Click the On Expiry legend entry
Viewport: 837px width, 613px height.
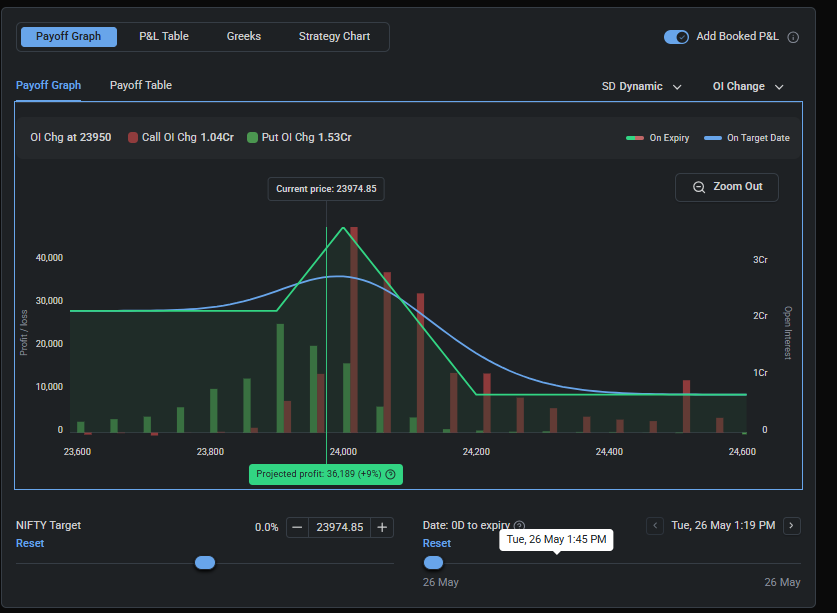(658, 138)
